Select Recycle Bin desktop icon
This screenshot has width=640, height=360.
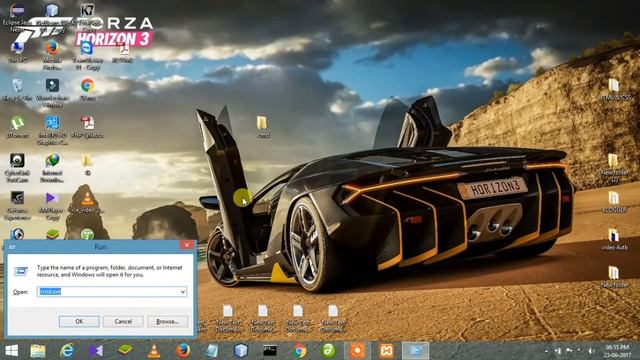(17, 89)
